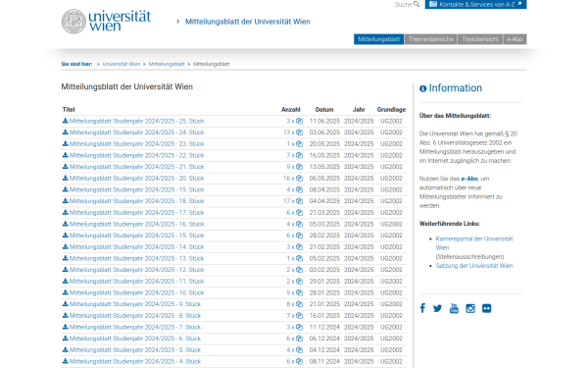This screenshot has height=368, width=588.
Task: Click the date 11.12.2024
Action: 324,327
